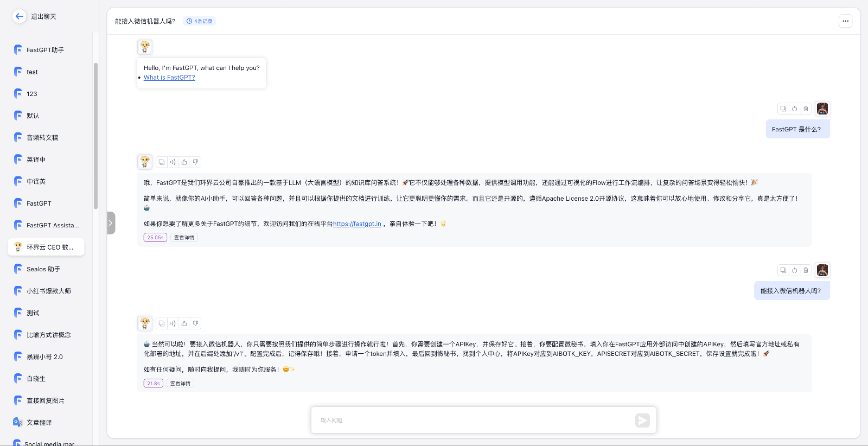Thumbs up the first FastGPT answer

(x=184, y=162)
